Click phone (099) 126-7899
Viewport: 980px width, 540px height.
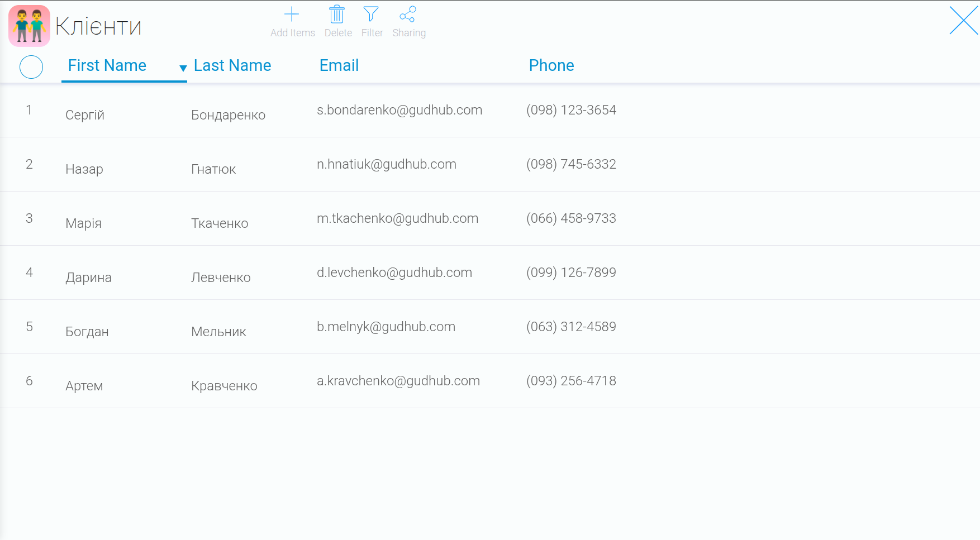[571, 273]
